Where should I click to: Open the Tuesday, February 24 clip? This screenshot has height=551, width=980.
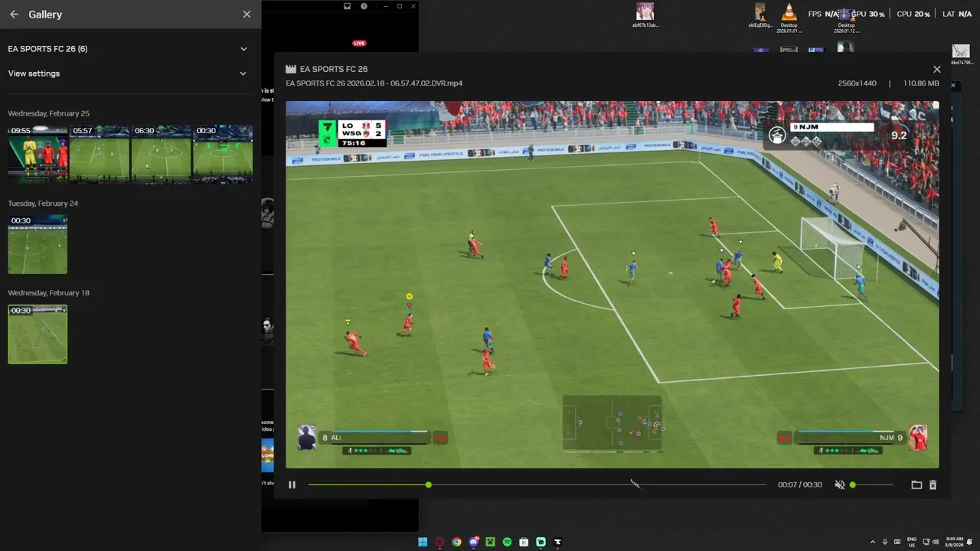click(x=38, y=244)
